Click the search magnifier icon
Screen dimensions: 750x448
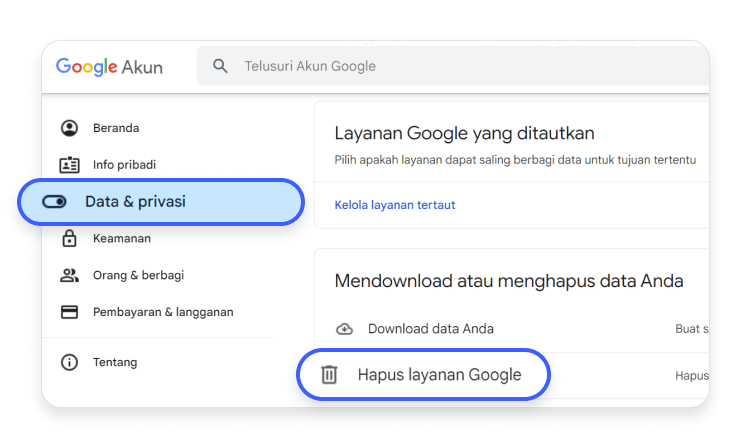click(x=220, y=66)
